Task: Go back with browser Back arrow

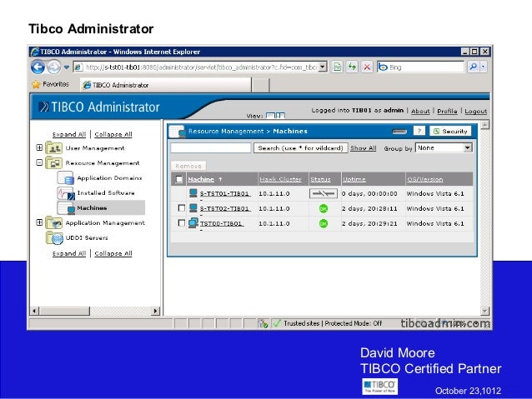Action: pyautogui.click(x=38, y=67)
